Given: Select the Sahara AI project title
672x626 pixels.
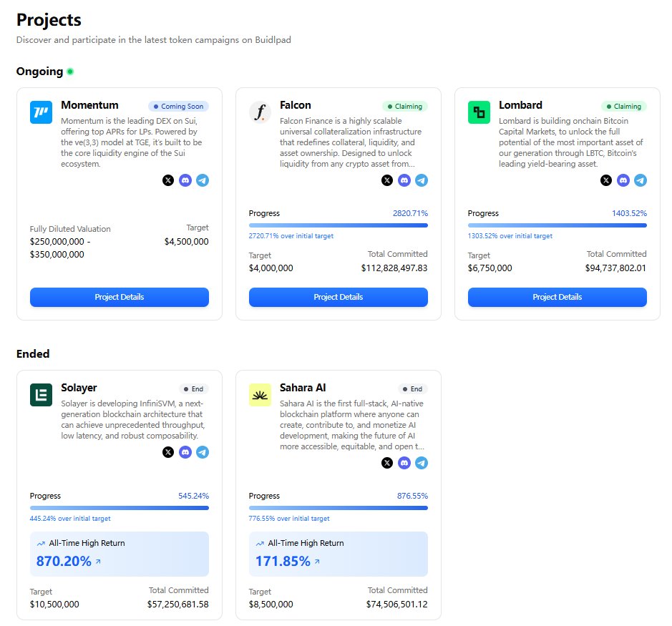Looking at the screenshot, I should 303,388.
